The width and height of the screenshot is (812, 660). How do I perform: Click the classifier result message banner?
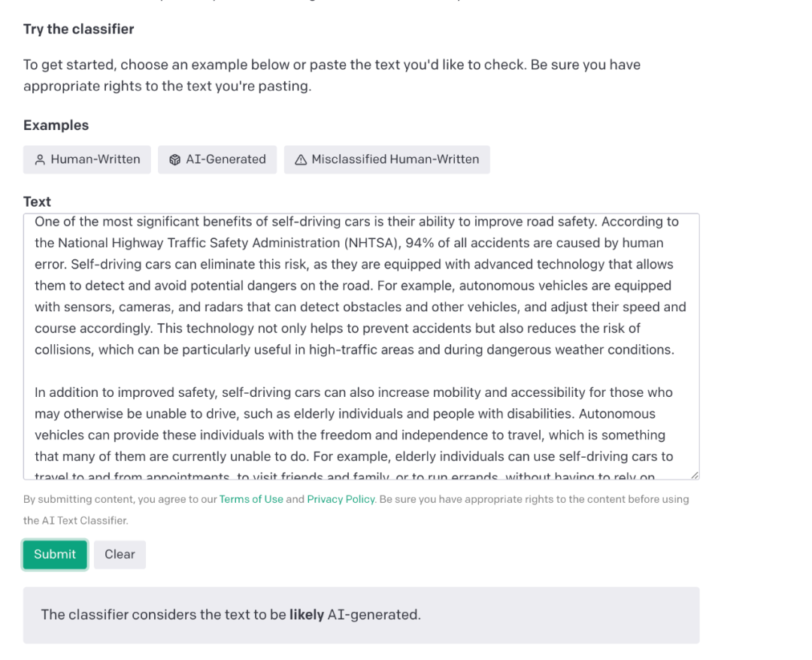[361, 615]
